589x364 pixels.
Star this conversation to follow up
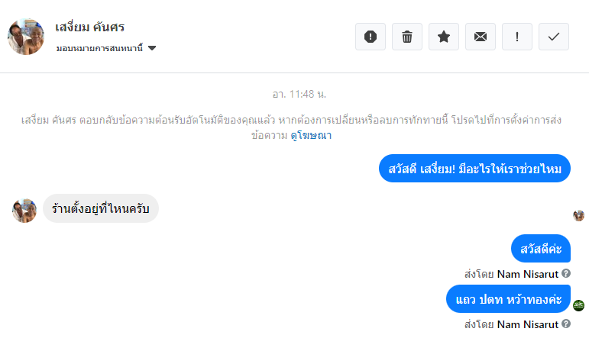444,37
